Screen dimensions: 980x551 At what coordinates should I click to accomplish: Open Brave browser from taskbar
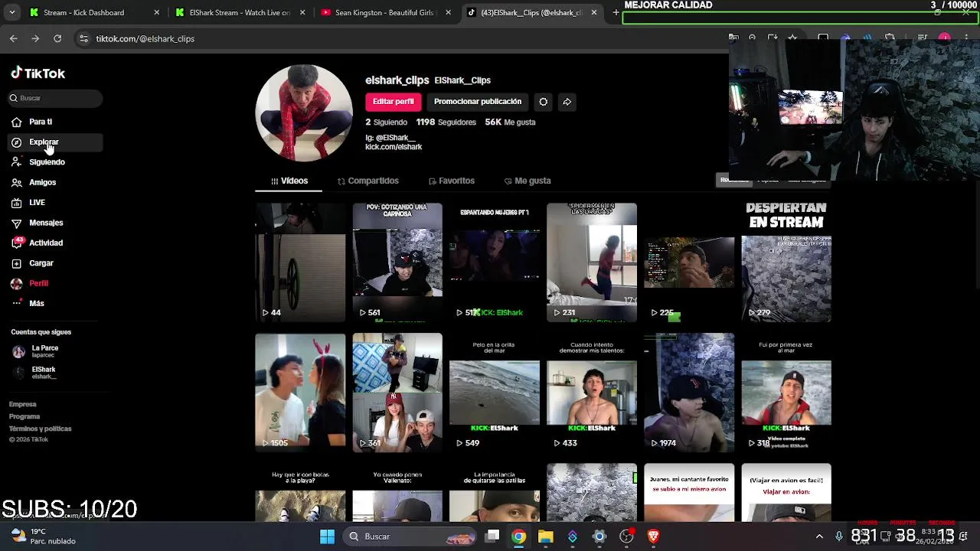(653, 536)
